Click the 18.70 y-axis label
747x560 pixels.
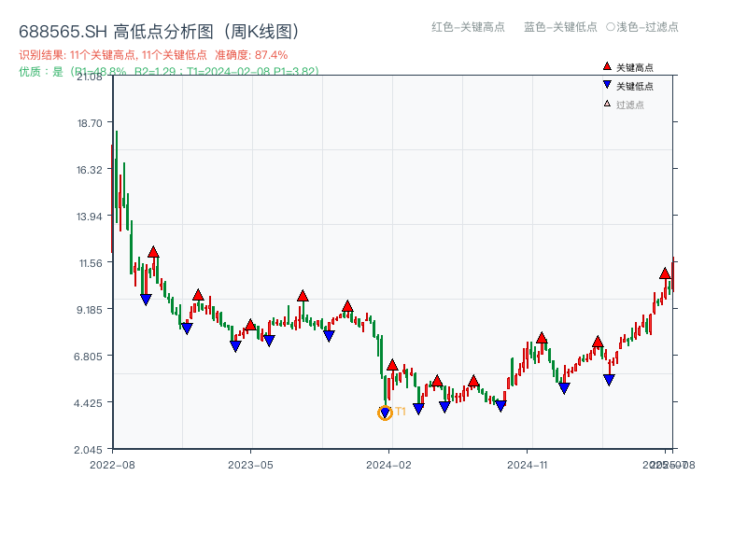tap(89, 123)
